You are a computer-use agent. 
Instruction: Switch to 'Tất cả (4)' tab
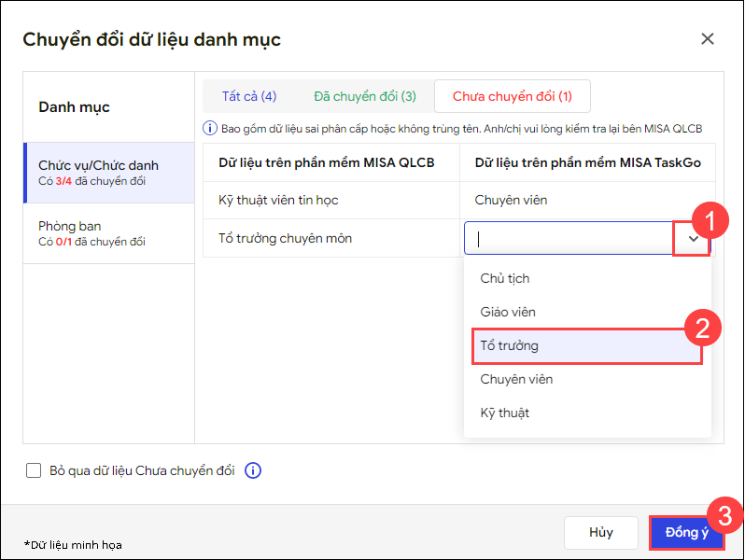coord(248,96)
